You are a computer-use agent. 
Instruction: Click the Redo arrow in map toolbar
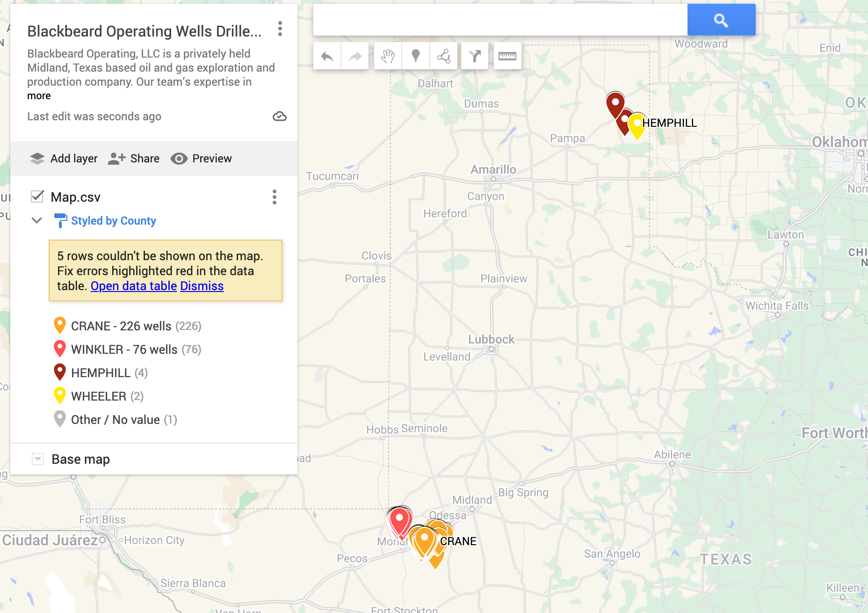(x=355, y=57)
